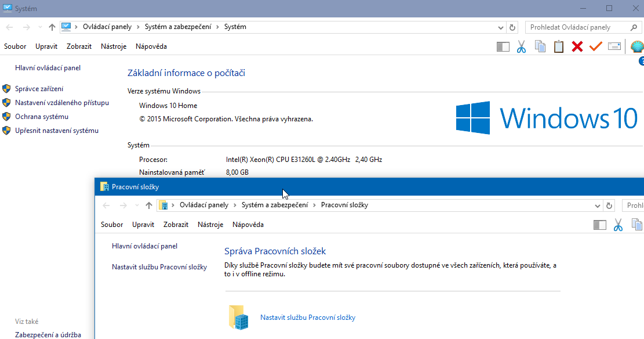Click Nastavit službu Pracovní složky link beside folder icon
The width and height of the screenshot is (644, 339).
coord(308,318)
